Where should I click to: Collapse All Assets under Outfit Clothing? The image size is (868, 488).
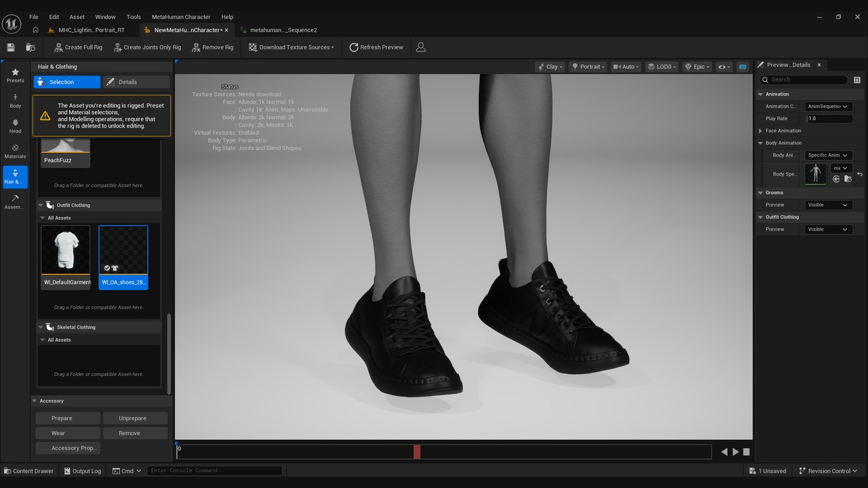(x=43, y=218)
